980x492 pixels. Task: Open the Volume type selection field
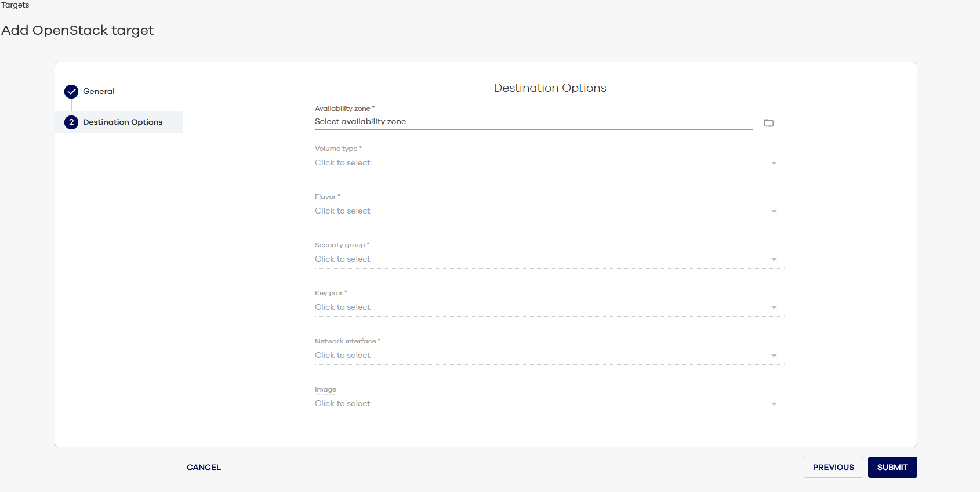539,163
